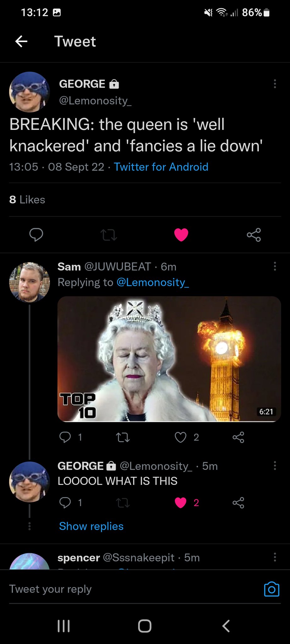290x644 pixels.
Task: Open the camera icon in reply bar
Action: (x=271, y=589)
